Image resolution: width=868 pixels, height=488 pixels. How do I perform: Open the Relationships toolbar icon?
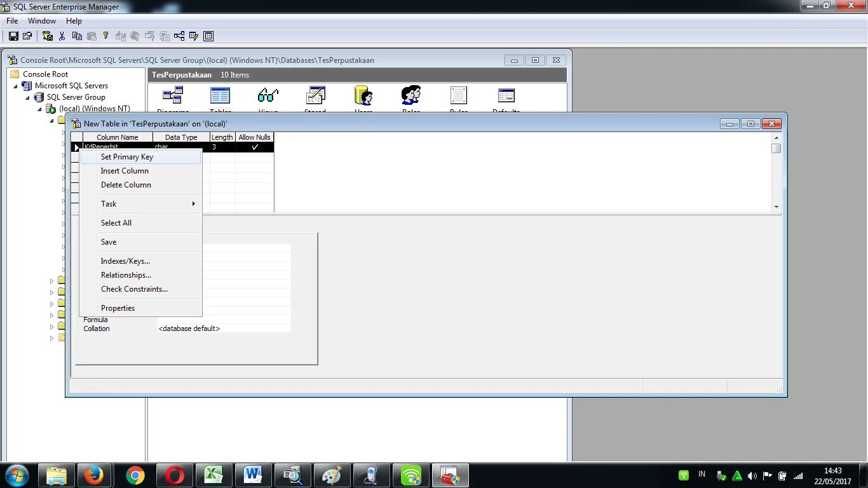(x=179, y=36)
